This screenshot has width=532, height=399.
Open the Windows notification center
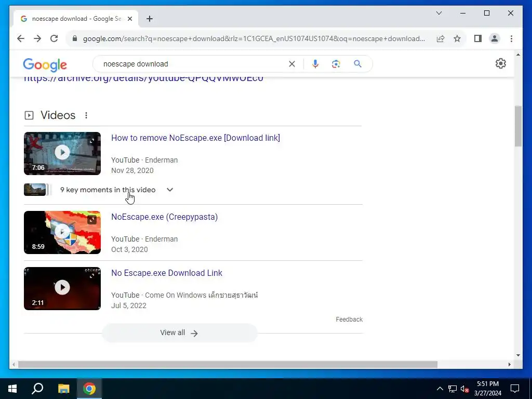click(x=515, y=389)
